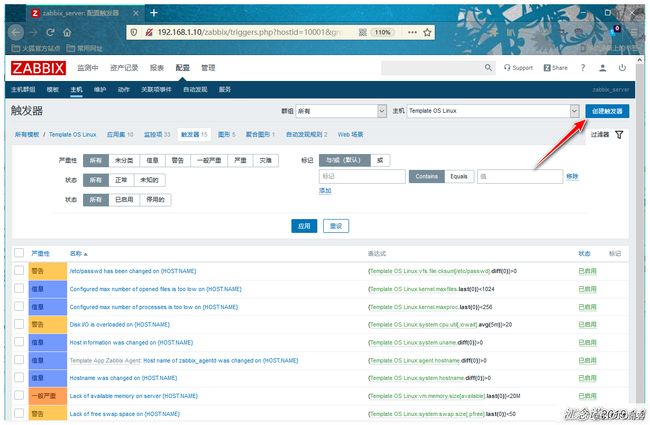Select the 已启用 status filter
This screenshot has height=425, width=650.
point(124,200)
